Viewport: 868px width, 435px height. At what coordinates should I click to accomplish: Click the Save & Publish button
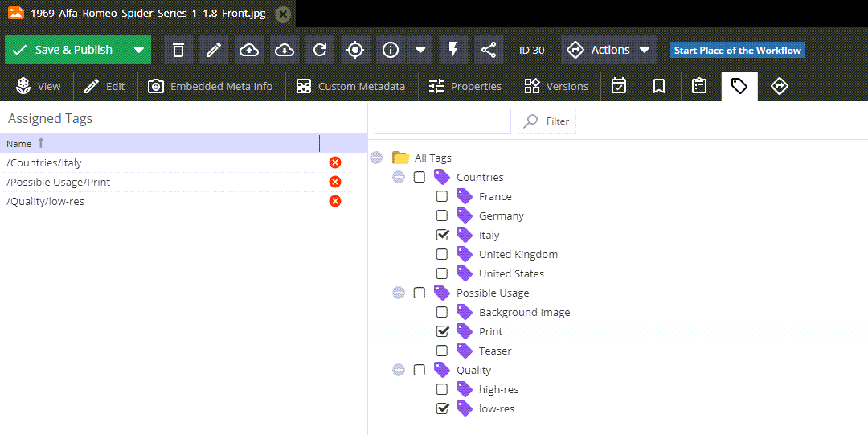pyautogui.click(x=65, y=50)
